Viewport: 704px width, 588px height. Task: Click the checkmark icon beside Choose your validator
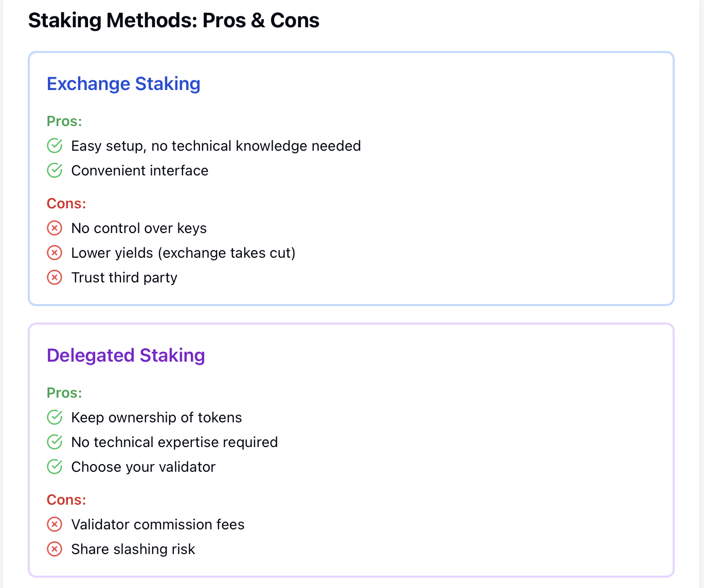coord(55,467)
